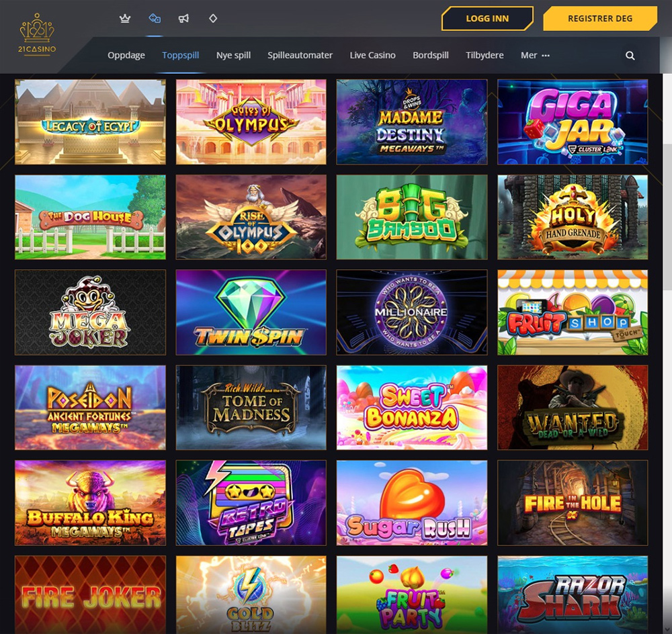Open the Fire in the Hole game
Image resolution: width=672 pixels, height=634 pixels.
[x=573, y=503]
